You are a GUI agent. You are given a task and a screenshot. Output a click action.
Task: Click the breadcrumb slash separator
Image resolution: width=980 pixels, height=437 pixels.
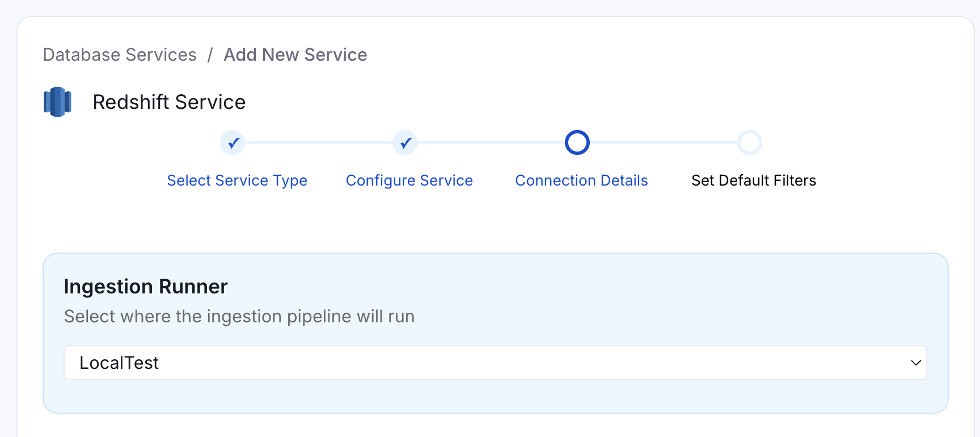pyautogui.click(x=210, y=54)
